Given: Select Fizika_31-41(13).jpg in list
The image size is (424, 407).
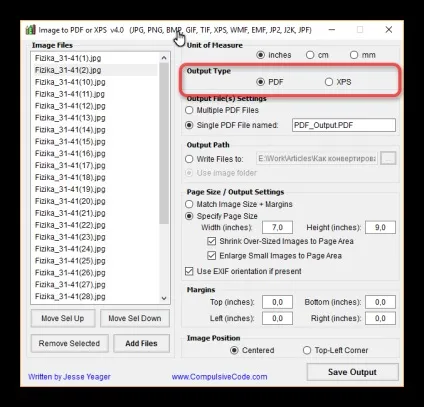Looking at the screenshot, I should [95, 118].
